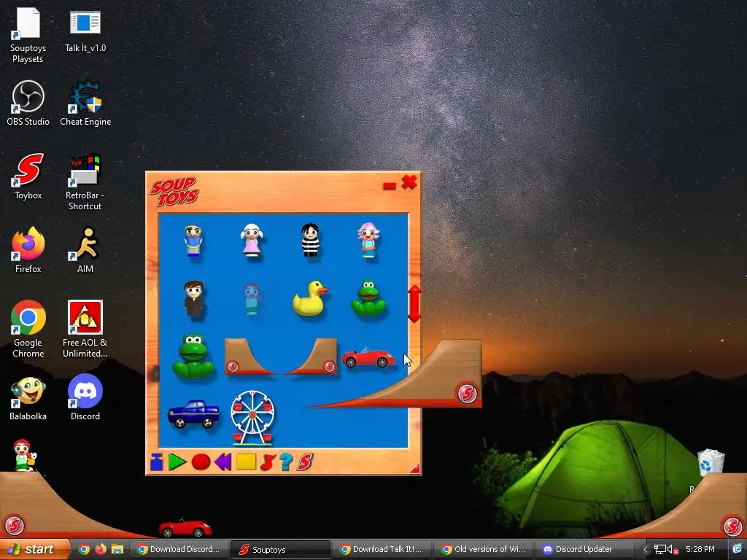
Task: Click the muted speaker volume tray icon
Action: tap(672, 550)
